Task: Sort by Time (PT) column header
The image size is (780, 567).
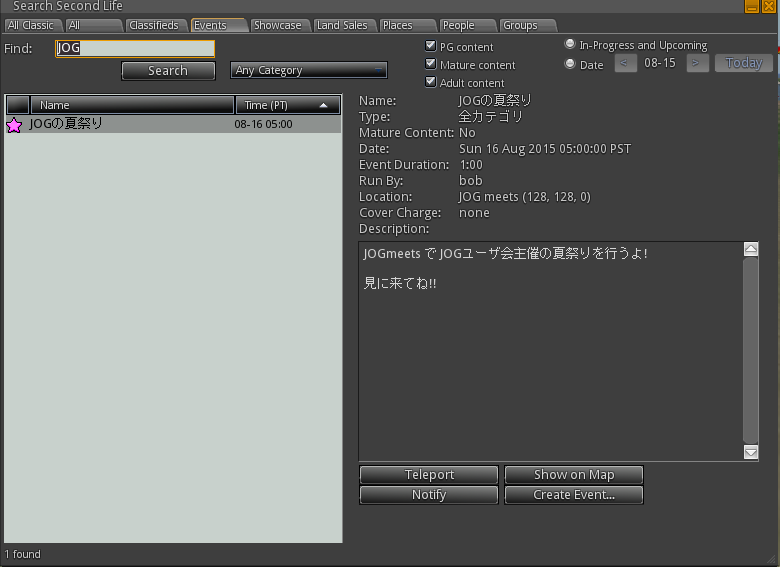Action: pyautogui.click(x=288, y=105)
